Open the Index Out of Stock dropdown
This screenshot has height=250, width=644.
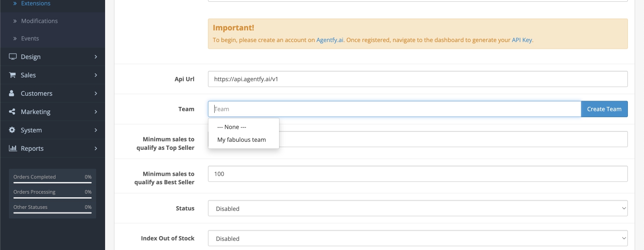[417, 238]
